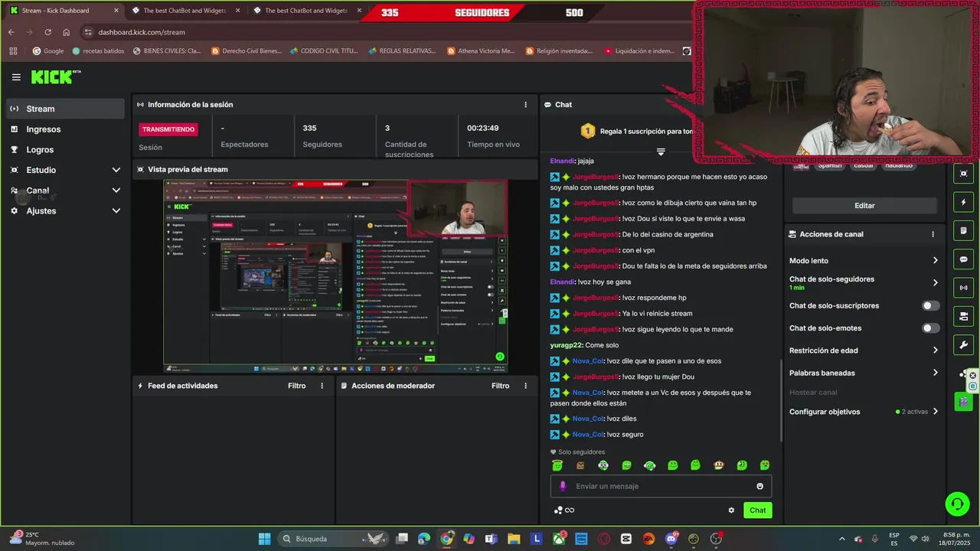The height and width of the screenshot is (551, 980).
Task: Open Configurar objetivos arrow
Action: pos(935,412)
